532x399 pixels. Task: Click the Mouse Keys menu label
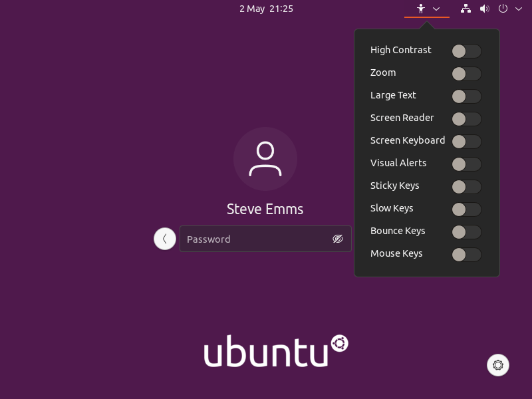[396, 253]
